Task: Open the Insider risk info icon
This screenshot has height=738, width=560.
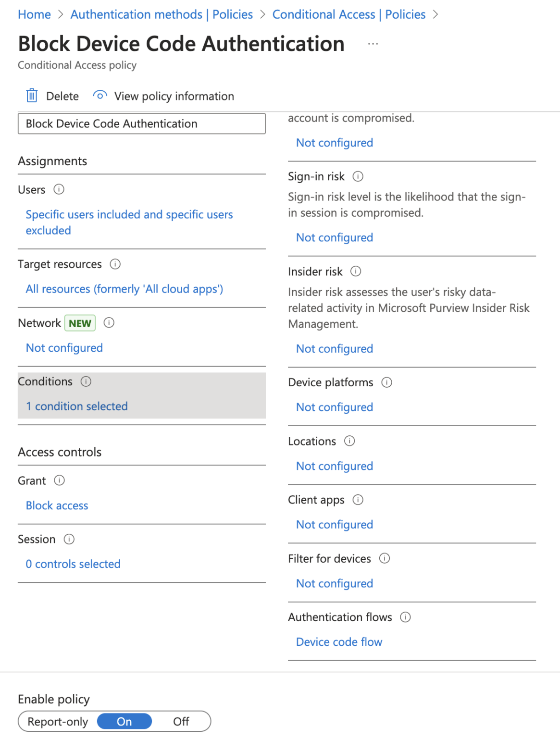Action: (x=356, y=271)
